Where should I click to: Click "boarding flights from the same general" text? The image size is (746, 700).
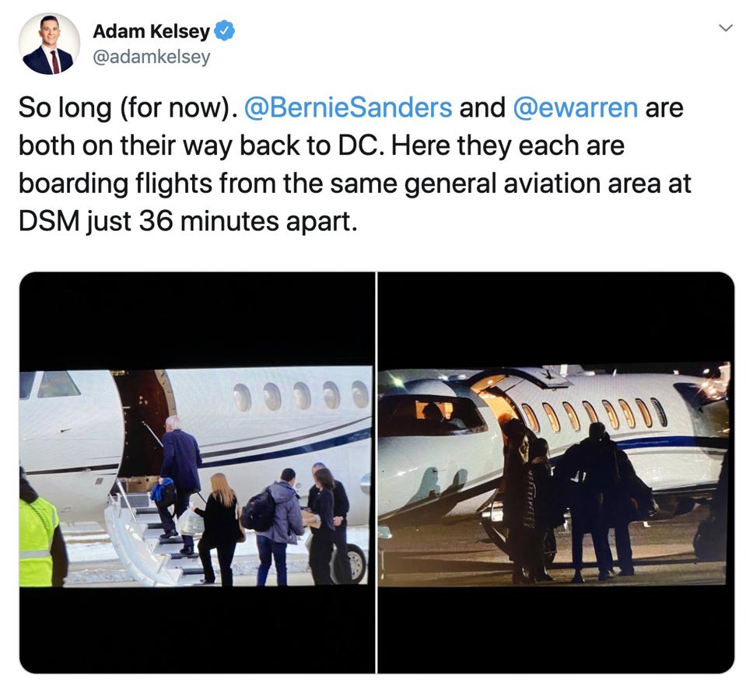pos(259,184)
